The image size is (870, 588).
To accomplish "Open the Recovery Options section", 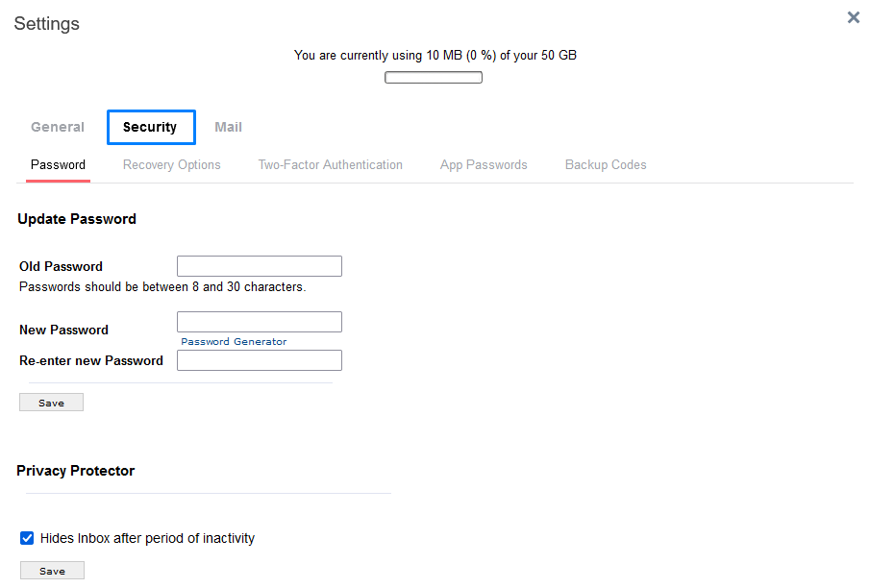I will coord(171,164).
